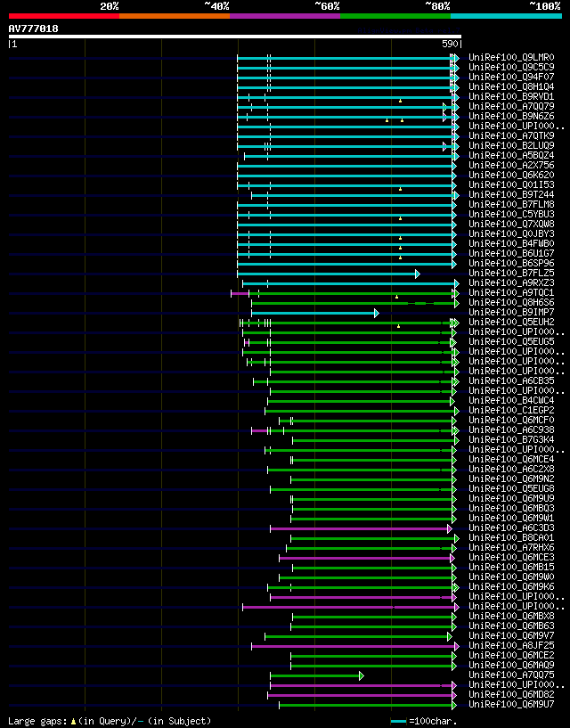Select label UniRef100_Q6M9U9
The image size is (570, 728).
pos(511,499)
